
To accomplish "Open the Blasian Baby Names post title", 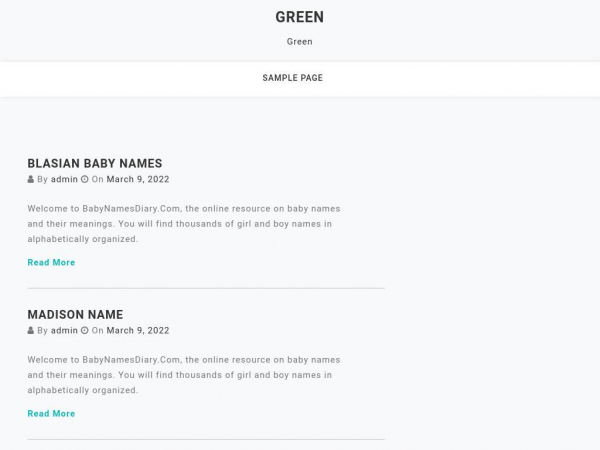I will pyautogui.click(x=94, y=164).
